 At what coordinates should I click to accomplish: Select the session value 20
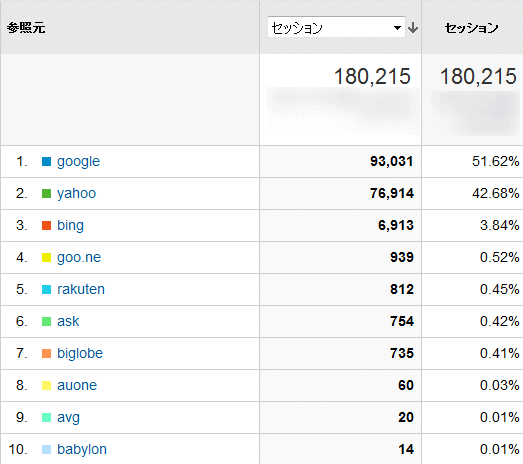coord(406,417)
